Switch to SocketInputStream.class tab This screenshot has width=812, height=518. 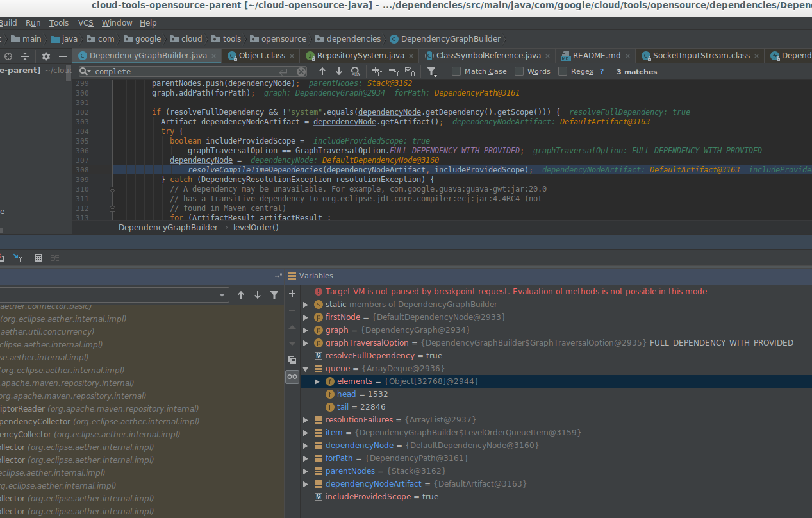(700, 56)
